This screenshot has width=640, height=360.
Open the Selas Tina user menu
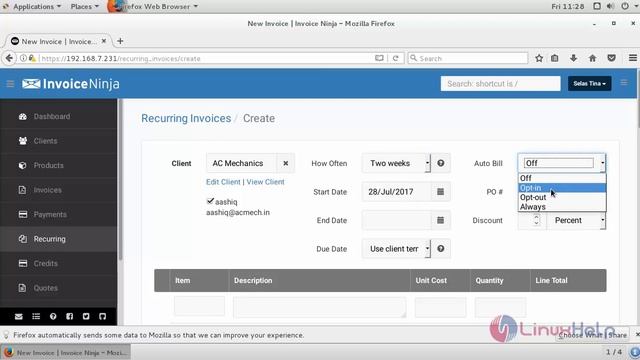pos(589,84)
